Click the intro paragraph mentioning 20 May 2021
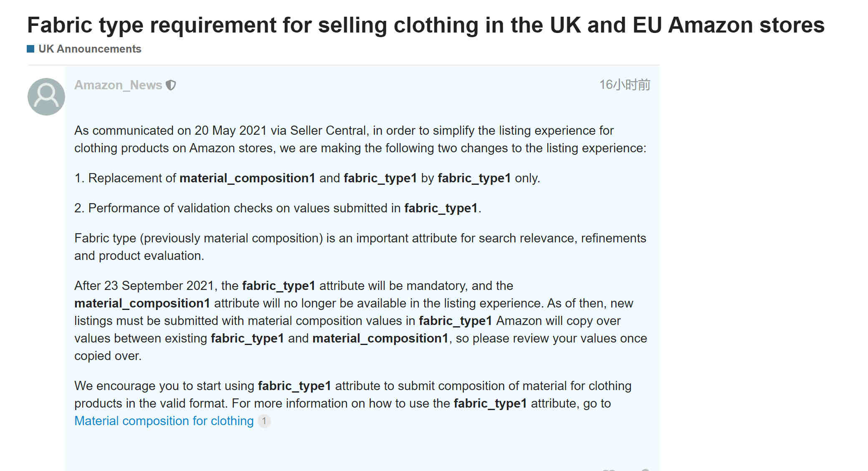The image size is (868, 471). [360, 139]
